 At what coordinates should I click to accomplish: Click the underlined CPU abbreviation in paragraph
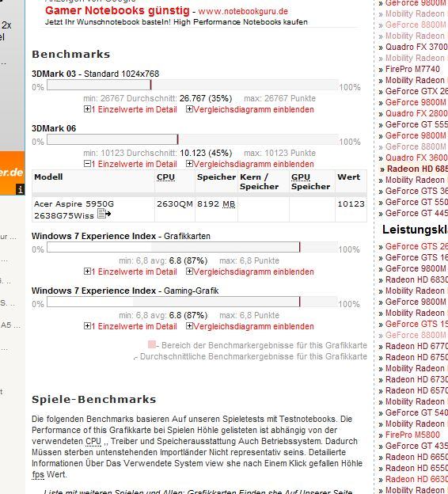point(93,442)
